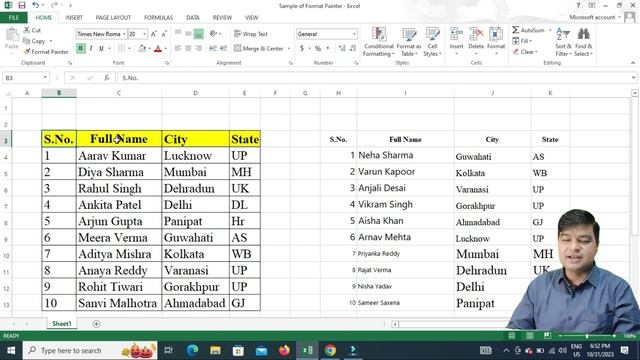Click the zoom slider in status bar

point(587,336)
